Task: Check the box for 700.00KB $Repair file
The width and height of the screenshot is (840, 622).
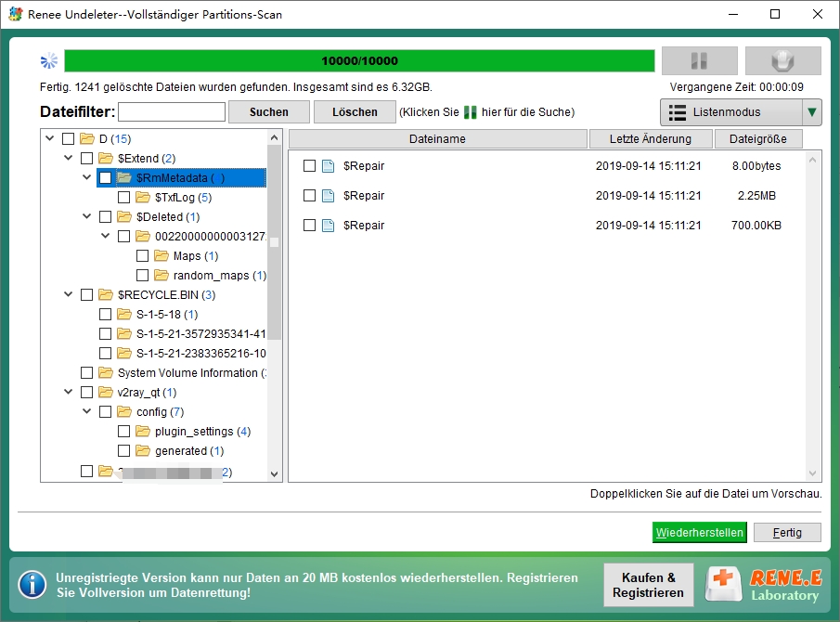Action: point(309,225)
